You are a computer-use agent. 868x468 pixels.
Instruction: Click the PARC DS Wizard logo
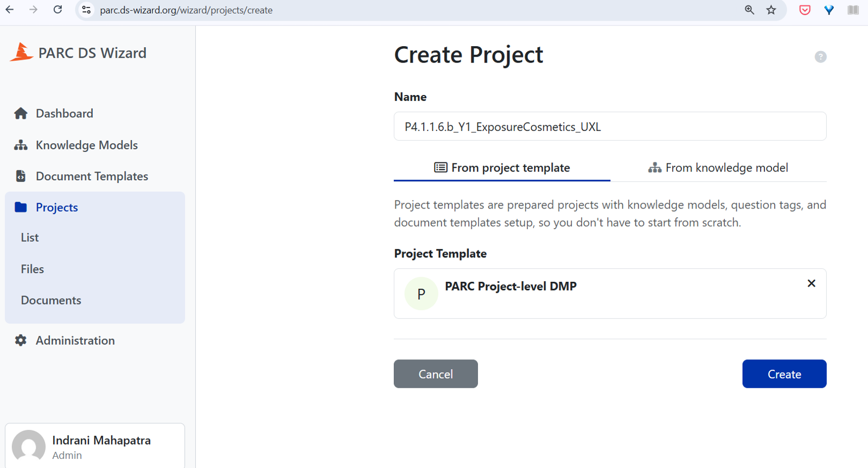22,53
